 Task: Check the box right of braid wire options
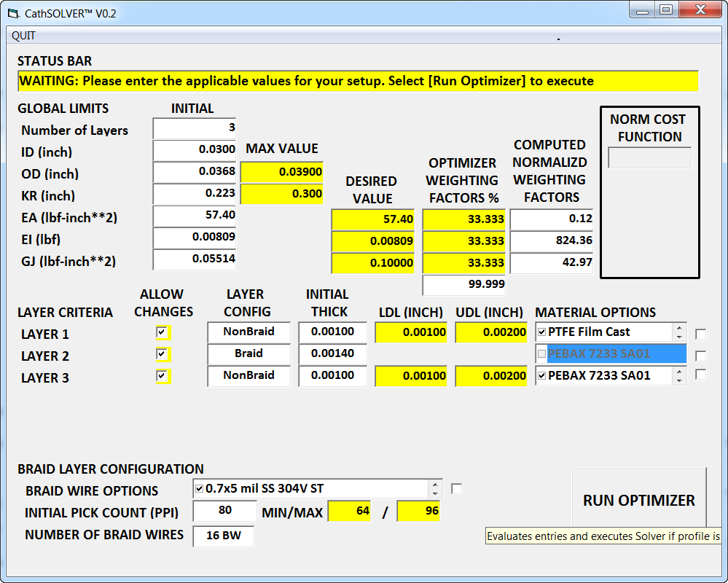click(456, 489)
